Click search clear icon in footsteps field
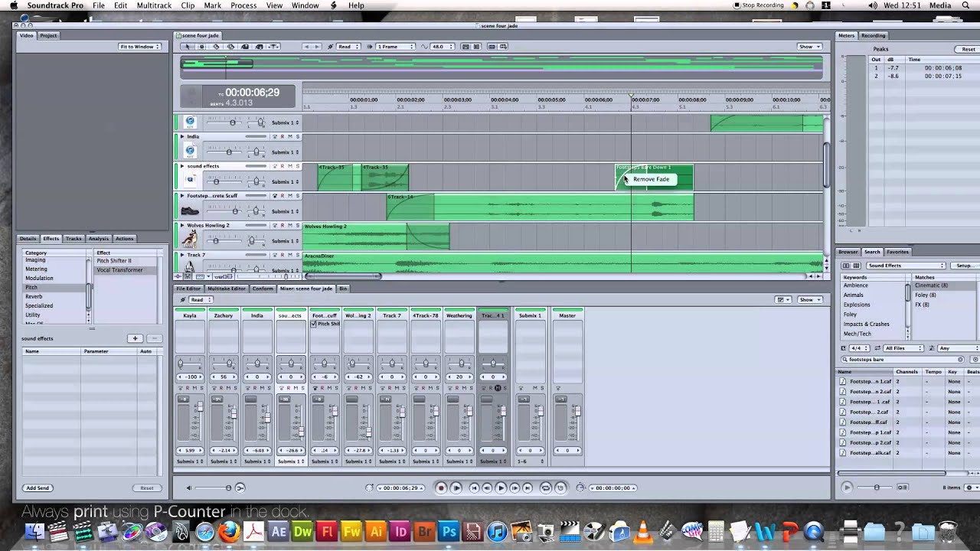This screenshot has width=980, height=551. (x=960, y=359)
